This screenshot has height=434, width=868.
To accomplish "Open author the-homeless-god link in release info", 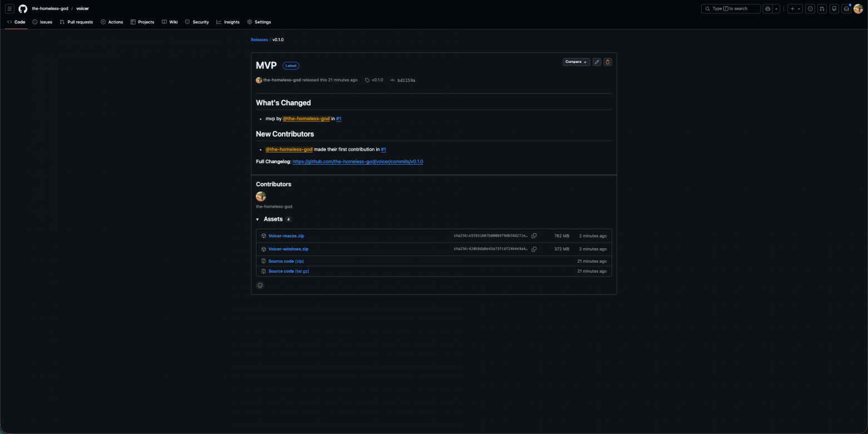I will click(x=282, y=80).
